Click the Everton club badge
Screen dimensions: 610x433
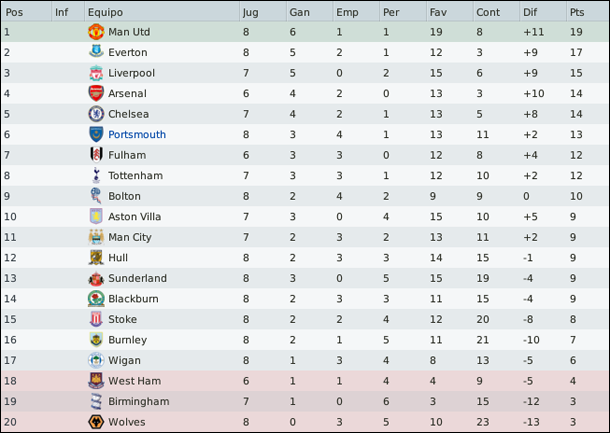pos(96,52)
